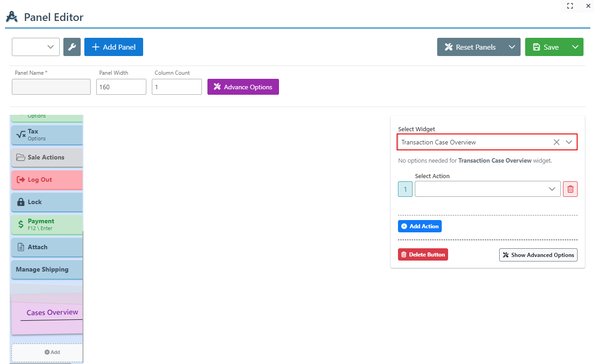This screenshot has width=594, height=364.
Task: Select the Tax Options panel button
Action: pos(46,134)
